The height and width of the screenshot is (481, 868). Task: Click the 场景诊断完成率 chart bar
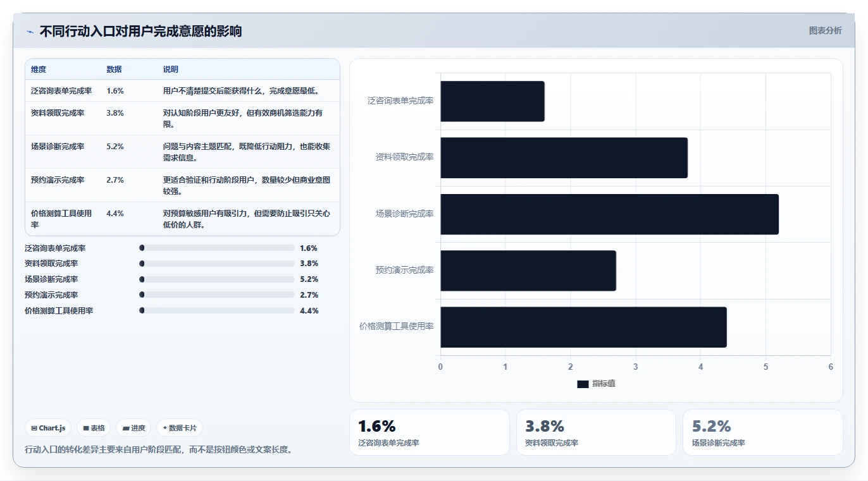pos(609,214)
